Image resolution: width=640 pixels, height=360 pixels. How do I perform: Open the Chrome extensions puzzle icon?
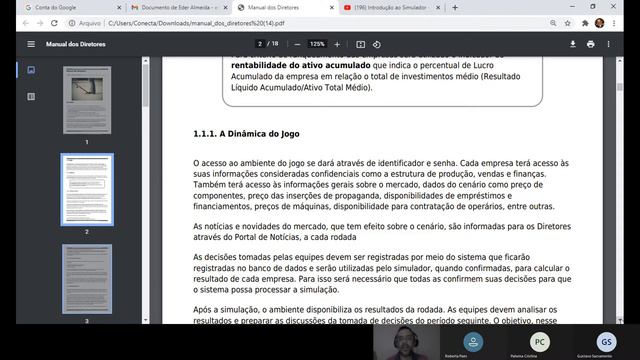[585, 23]
